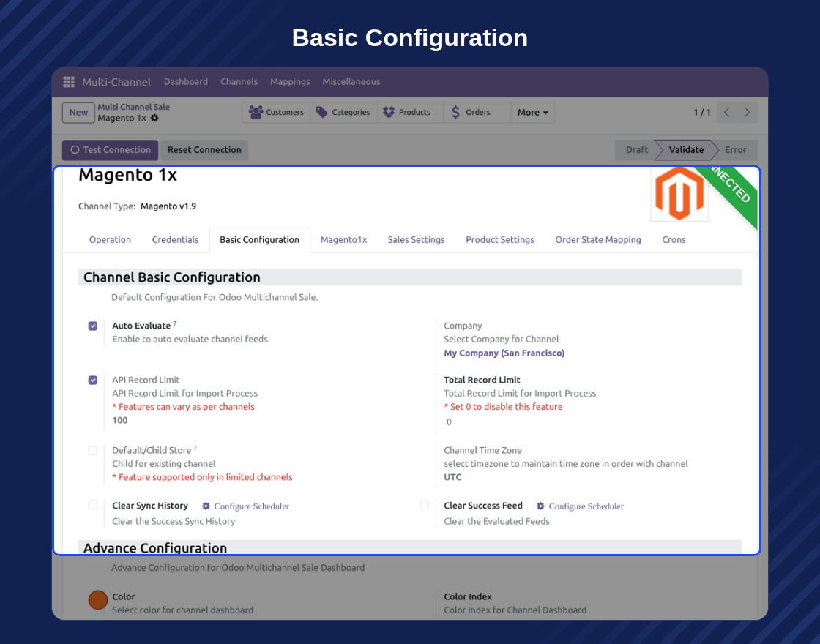Click Default/Child Store help question mark
Screen dimensions: 820x644
(x=195, y=447)
